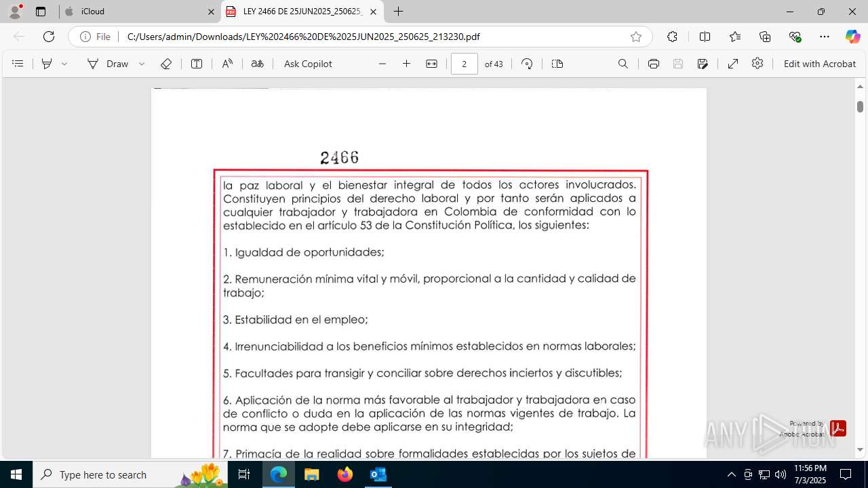Rotate the PDF page
Image resolution: width=868 pixels, height=488 pixels.
[x=527, y=64]
